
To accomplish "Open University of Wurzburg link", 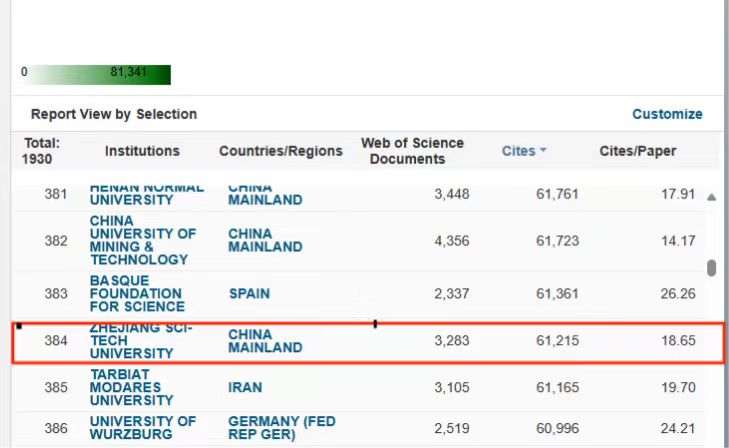I will pos(143,428).
